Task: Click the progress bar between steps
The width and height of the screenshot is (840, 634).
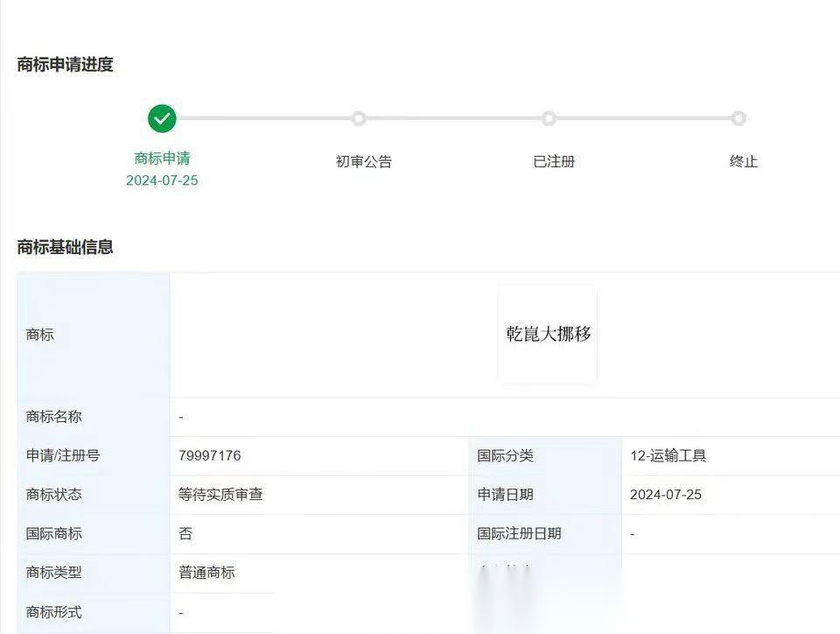Action: pyautogui.click(x=262, y=118)
